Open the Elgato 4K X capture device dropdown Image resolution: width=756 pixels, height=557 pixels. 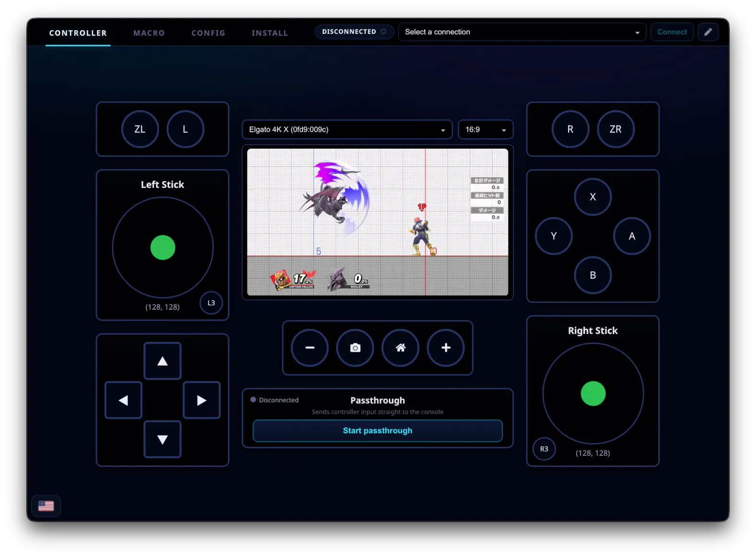tap(347, 130)
